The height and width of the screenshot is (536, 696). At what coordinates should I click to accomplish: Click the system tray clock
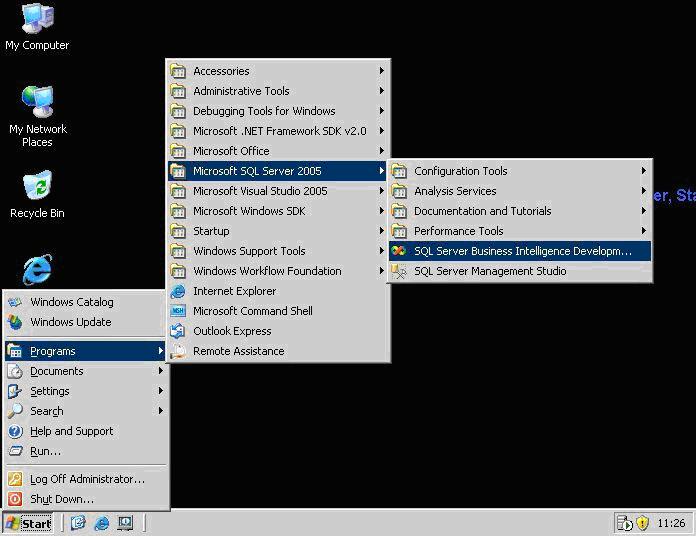coord(671,523)
